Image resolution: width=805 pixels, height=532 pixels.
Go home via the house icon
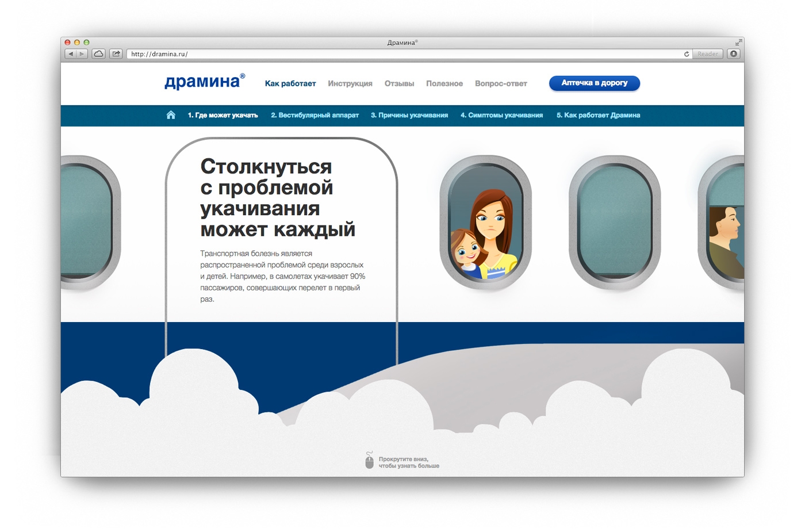171,115
